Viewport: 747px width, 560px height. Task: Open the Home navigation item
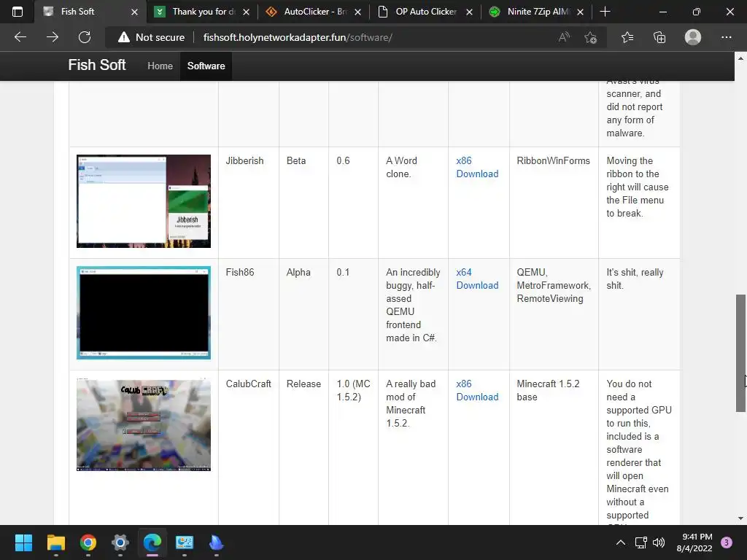click(160, 66)
